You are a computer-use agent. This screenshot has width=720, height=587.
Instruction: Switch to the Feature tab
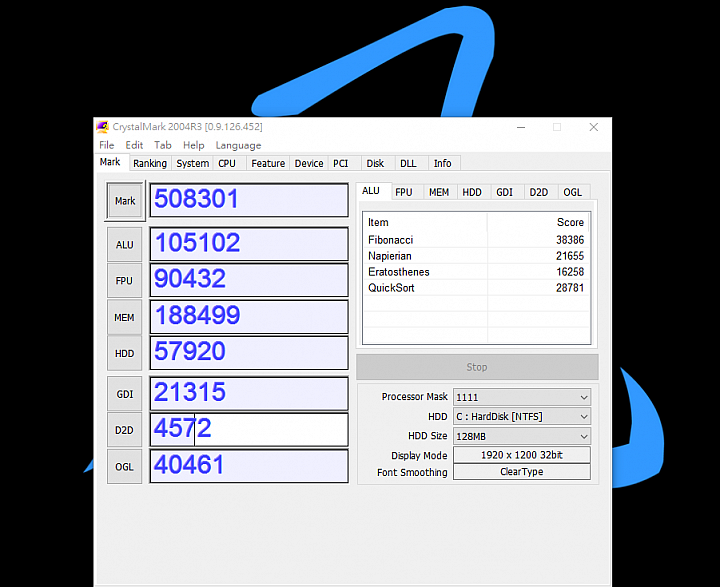point(268,164)
